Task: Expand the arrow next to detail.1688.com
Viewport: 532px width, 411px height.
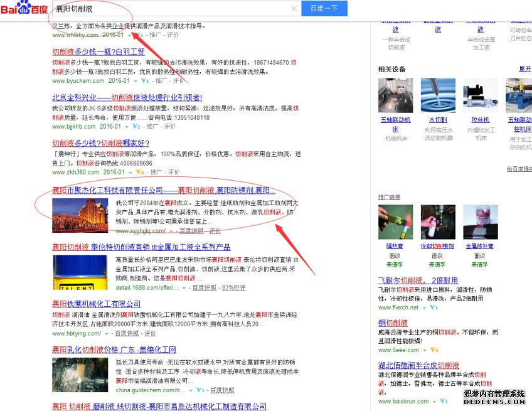Action: click(x=184, y=288)
